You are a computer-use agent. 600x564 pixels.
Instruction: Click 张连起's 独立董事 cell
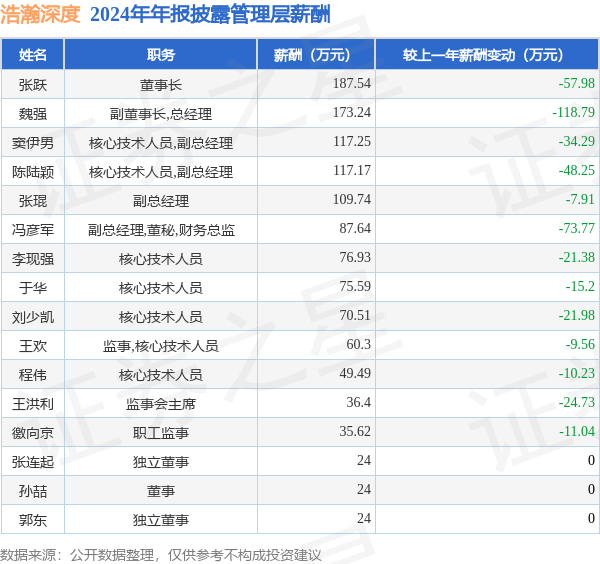161,462
